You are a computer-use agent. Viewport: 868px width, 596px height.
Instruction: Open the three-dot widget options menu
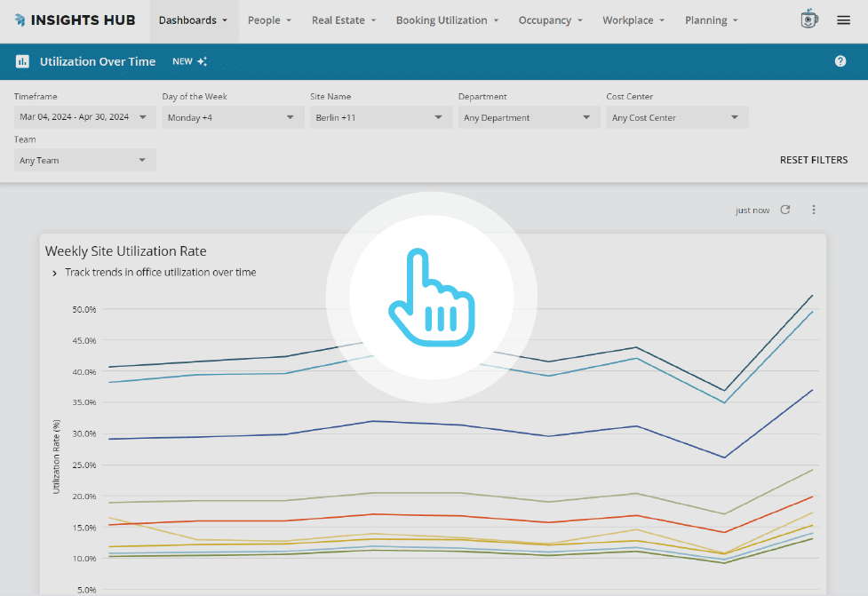[x=814, y=210]
